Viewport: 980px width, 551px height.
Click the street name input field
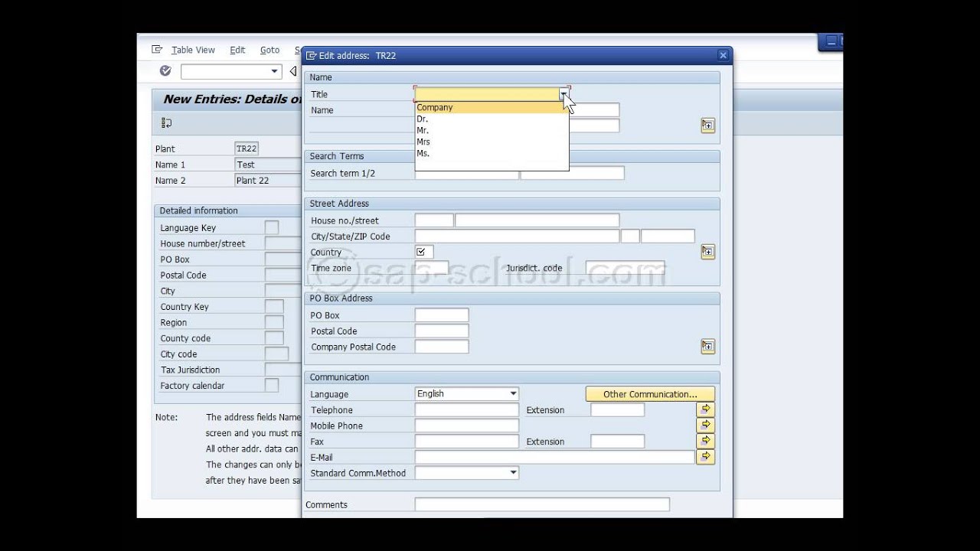coord(537,220)
